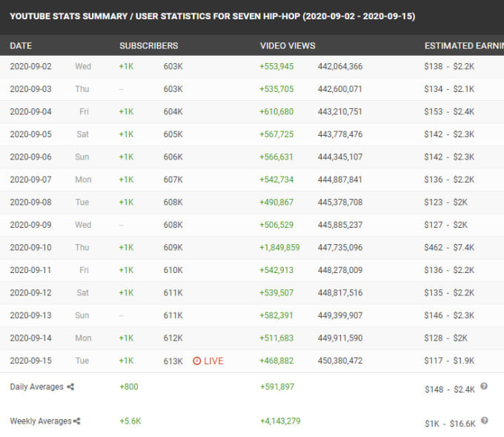Select date 2020-09-02
This screenshot has width=504, height=437.
coord(30,66)
